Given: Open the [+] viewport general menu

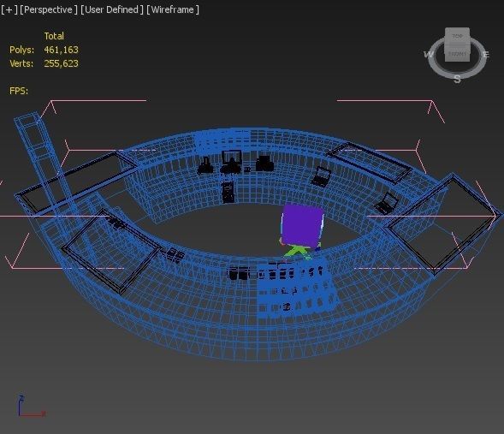Looking at the screenshot, I should tap(9, 9).
